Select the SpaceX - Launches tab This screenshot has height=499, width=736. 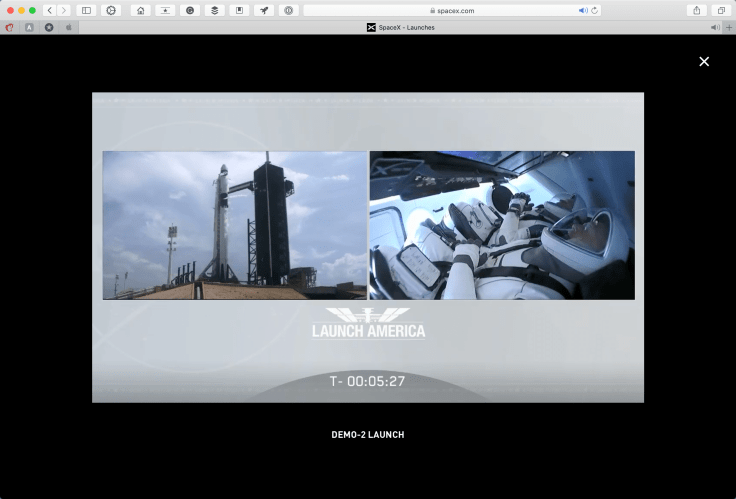click(400, 28)
